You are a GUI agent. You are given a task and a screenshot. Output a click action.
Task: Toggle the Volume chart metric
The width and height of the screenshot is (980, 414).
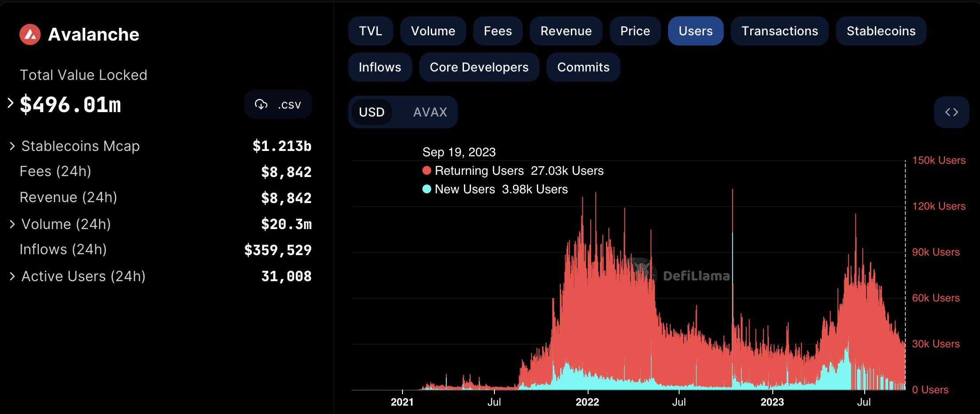coord(433,31)
